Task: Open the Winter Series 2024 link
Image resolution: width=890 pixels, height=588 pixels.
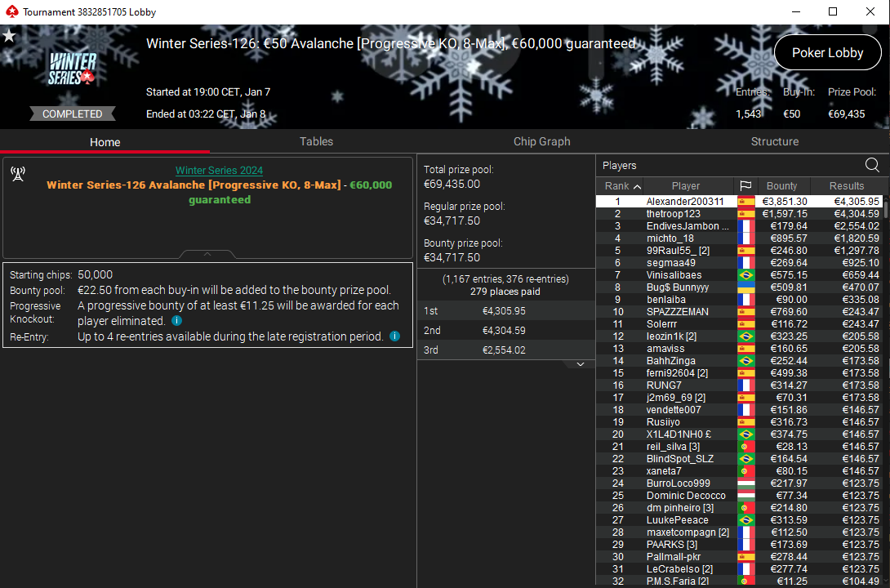Action: [x=219, y=170]
